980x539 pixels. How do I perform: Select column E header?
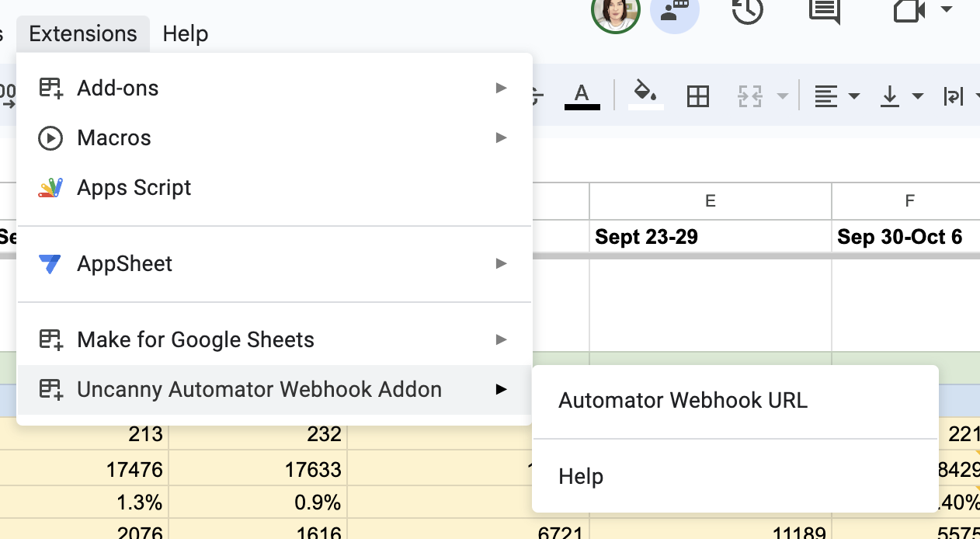pyautogui.click(x=710, y=201)
